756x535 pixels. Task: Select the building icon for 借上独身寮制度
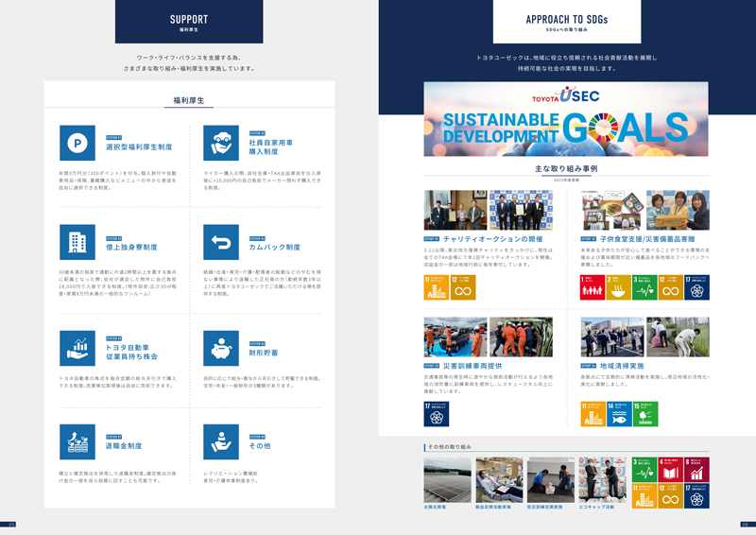coord(77,242)
